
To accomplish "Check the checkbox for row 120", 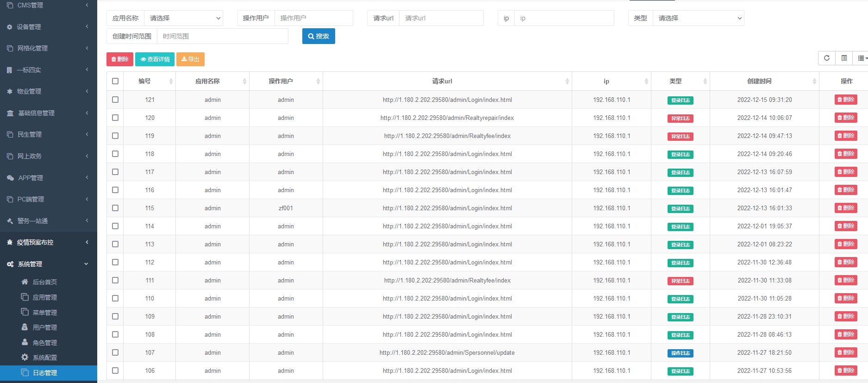I will 115,118.
